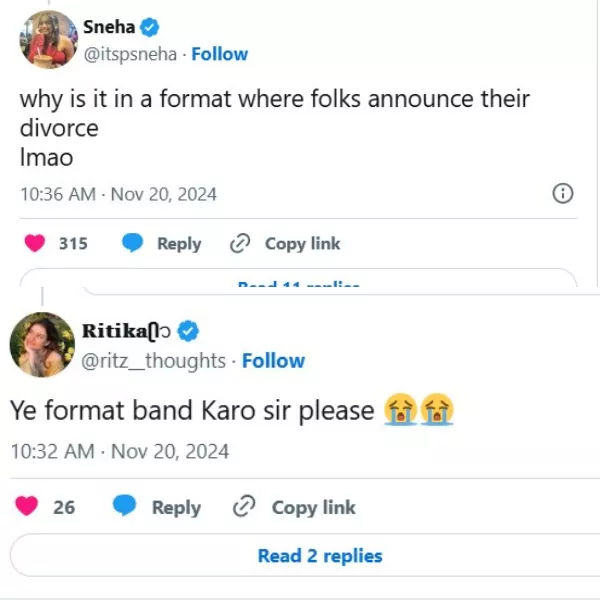This screenshot has height=600, width=600.
Task: Expand Read 2 replies
Action: click(320, 556)
